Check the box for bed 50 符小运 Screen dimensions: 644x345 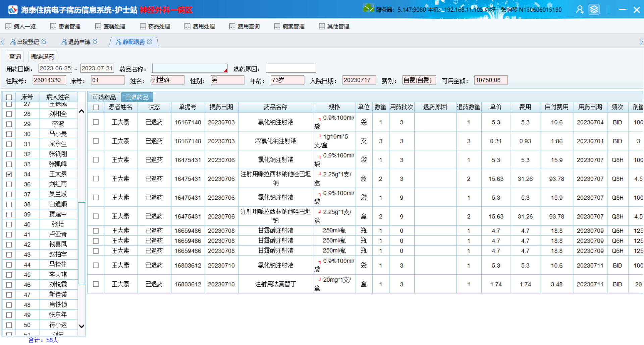[x=9, y=325]
